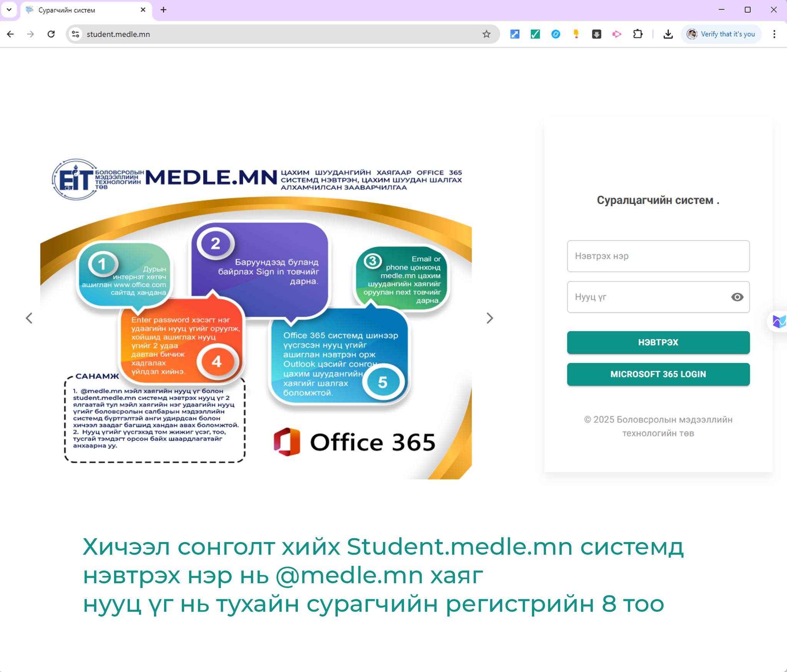Open the browser downloads tray
The height and width of the screenshot is (672, 787).
[x=668, y=34]
